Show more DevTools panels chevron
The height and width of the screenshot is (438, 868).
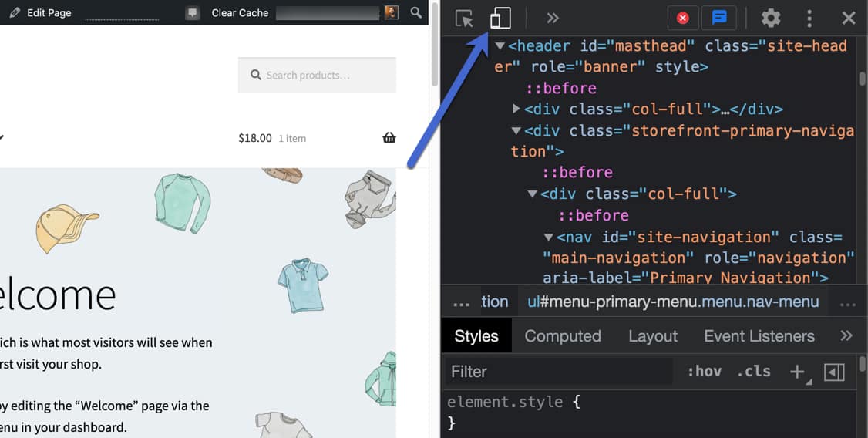pos(553,19)
